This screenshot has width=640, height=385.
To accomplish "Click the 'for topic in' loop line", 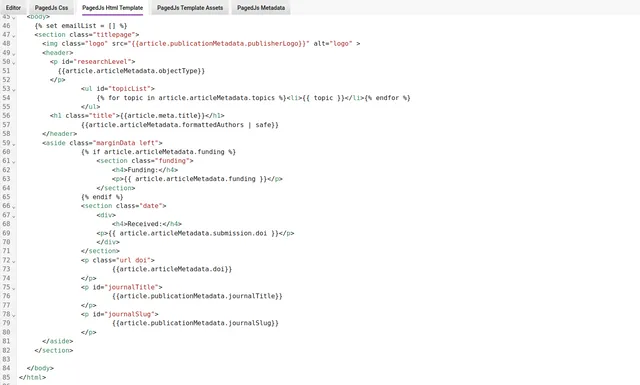I will [x=253, y=98].
